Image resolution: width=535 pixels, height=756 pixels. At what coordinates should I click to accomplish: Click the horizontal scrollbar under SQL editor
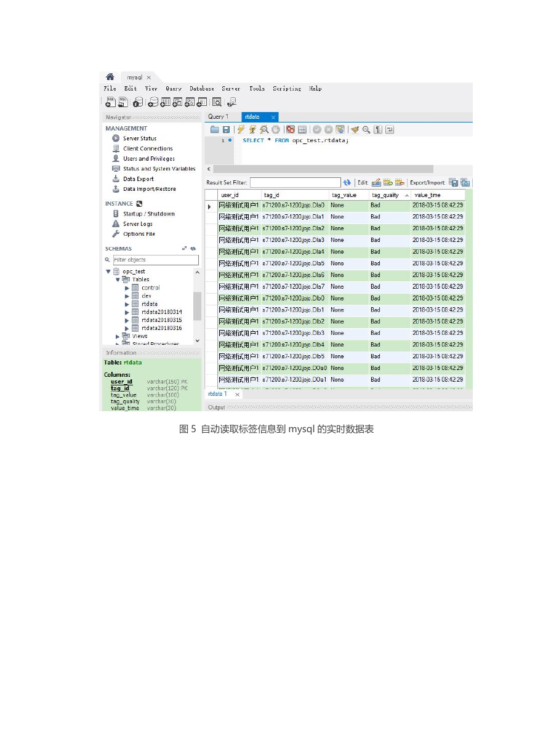click(323, 169)
